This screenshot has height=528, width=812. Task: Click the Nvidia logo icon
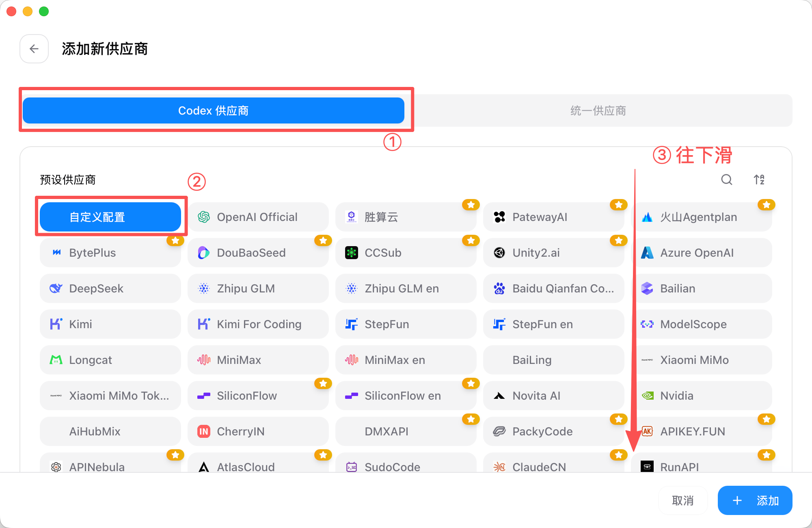point(647,396)
